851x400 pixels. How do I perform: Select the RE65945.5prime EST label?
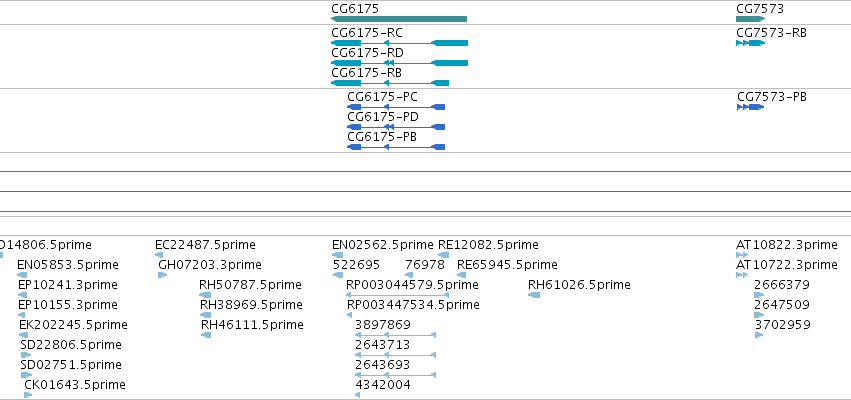[507, 265]
